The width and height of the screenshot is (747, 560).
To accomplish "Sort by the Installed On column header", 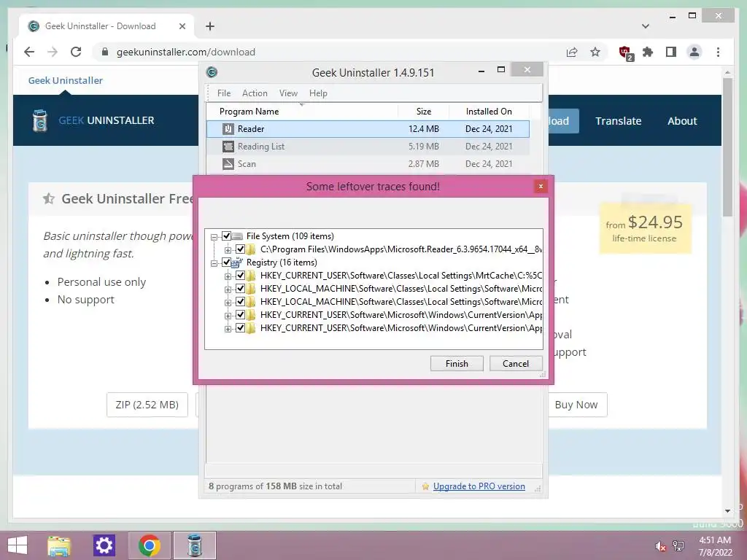I will click(489, 112).
